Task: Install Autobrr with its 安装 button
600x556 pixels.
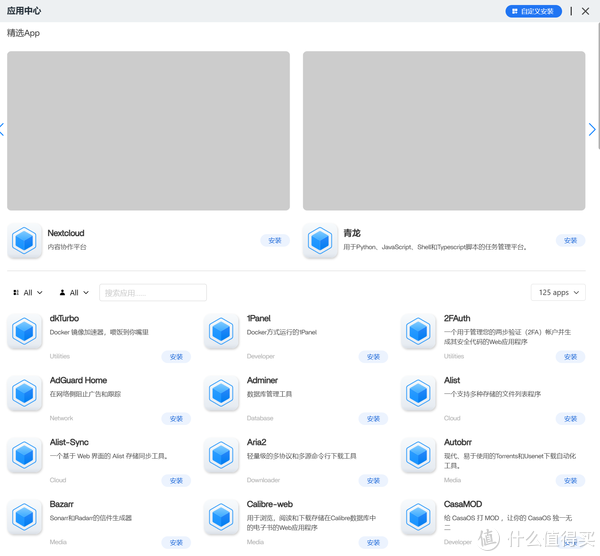Action: (571, 481)
